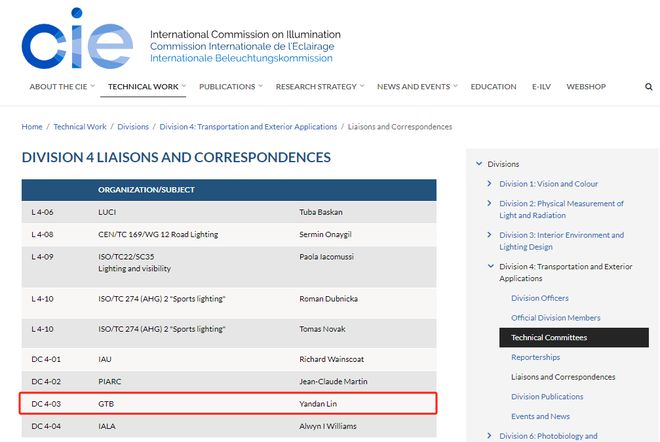Open the About the CIE menu

[62, 87]
